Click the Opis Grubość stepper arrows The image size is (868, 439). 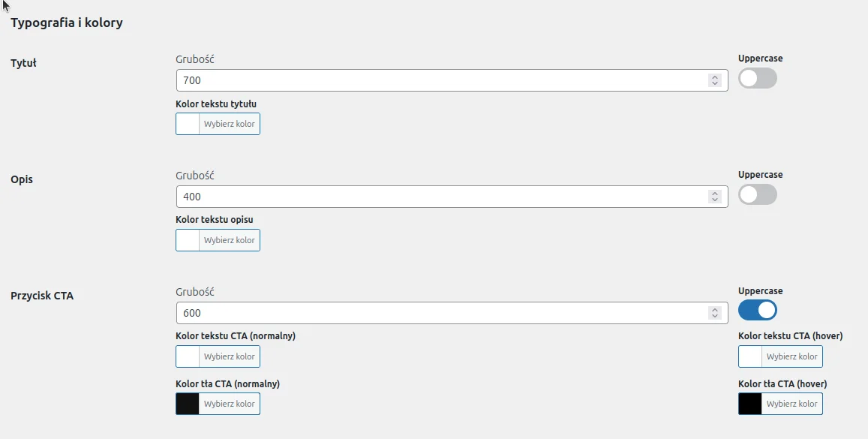(715, 197)
